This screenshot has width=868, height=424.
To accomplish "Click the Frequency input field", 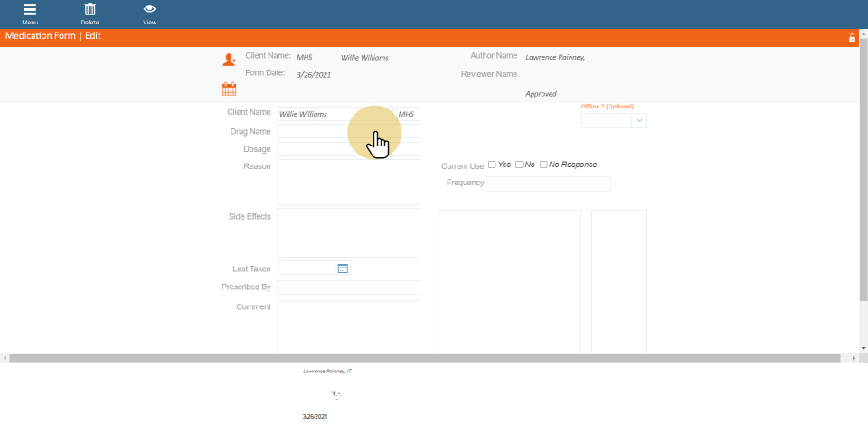I will tap(548, 184).
